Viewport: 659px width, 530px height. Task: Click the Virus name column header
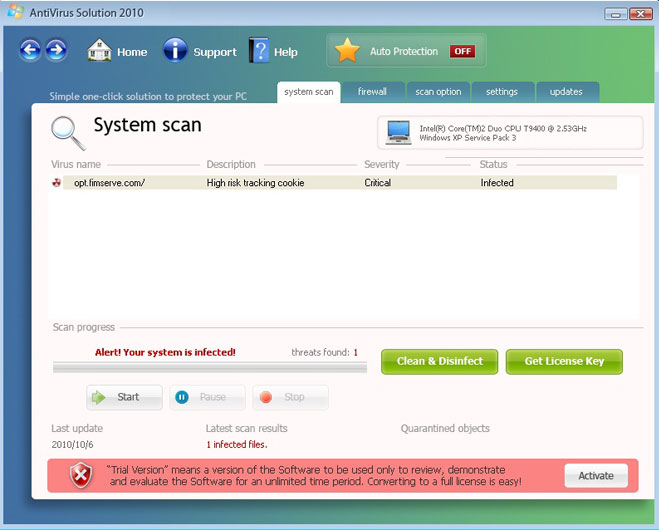76,164
